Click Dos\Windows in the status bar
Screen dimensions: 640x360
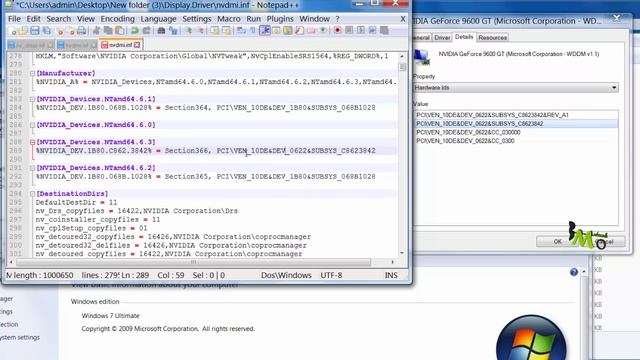[286, 276]
